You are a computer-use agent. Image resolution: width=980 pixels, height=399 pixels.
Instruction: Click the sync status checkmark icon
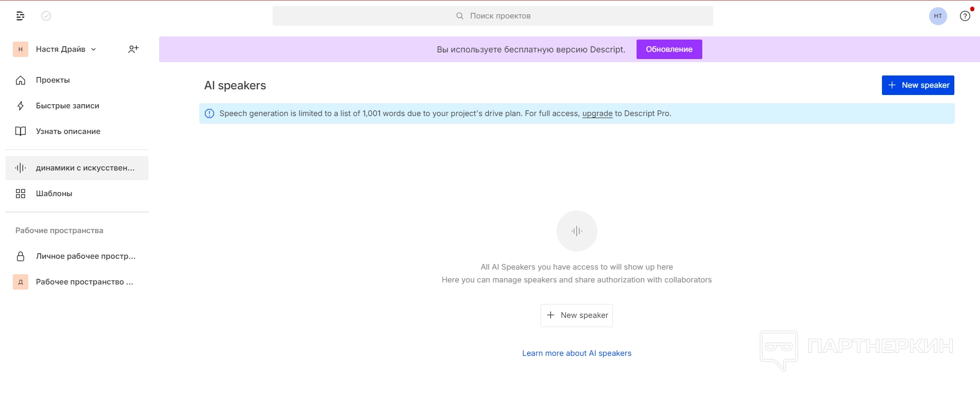(x=46, y=16)
